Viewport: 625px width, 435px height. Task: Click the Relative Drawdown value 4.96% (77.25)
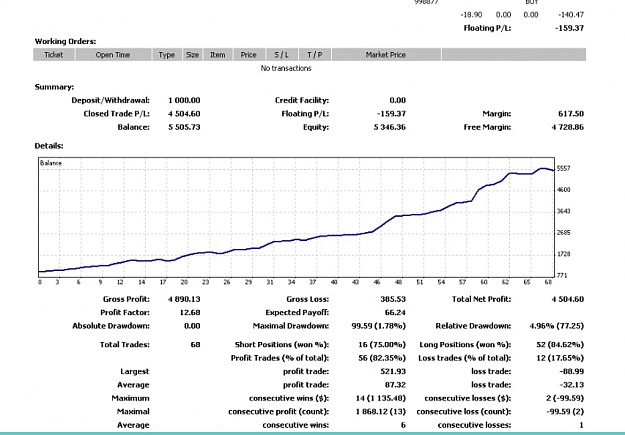coord(557,326)
